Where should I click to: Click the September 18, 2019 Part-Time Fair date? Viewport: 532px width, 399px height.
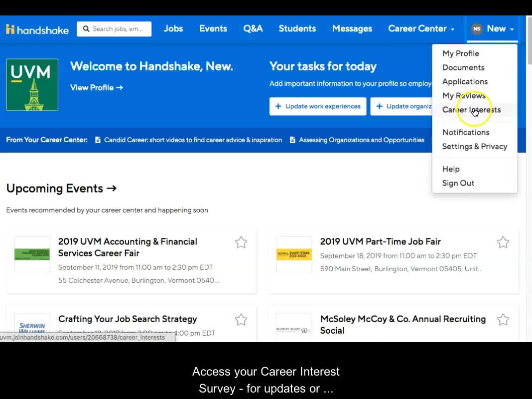click(x=399, y=256)
